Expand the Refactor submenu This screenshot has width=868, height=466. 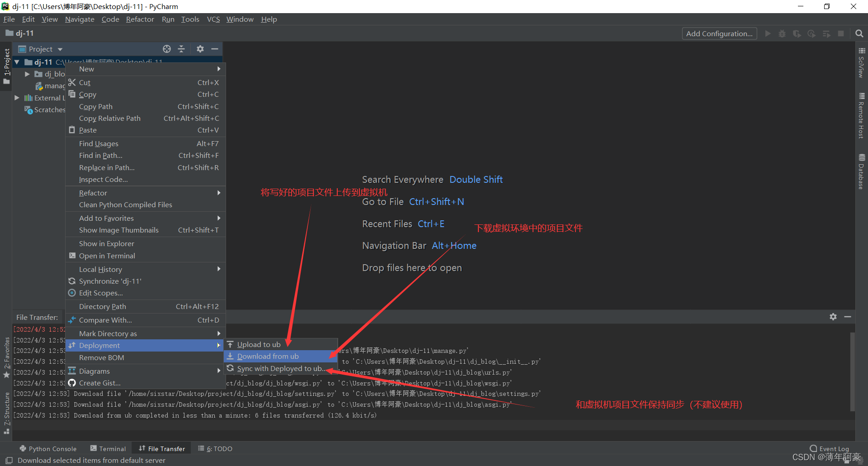click(x=146, y=193)
